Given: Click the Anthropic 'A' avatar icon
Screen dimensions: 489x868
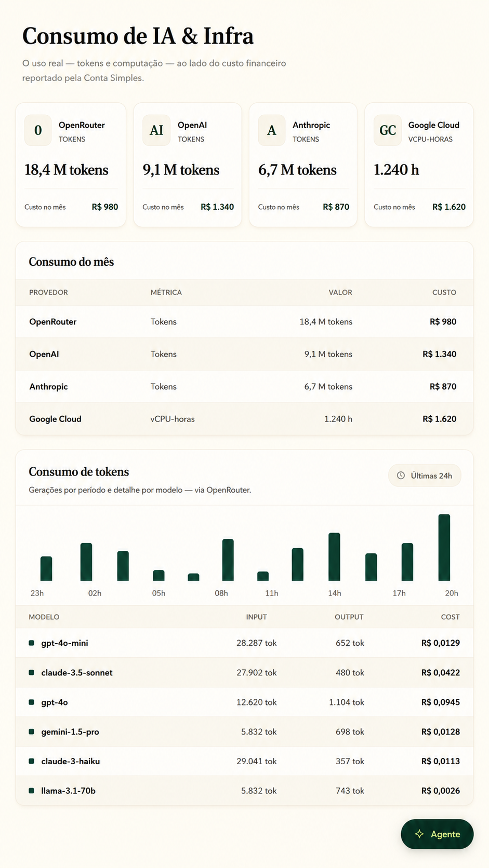Looking at the screenshot, I should (x=272, y=130).
